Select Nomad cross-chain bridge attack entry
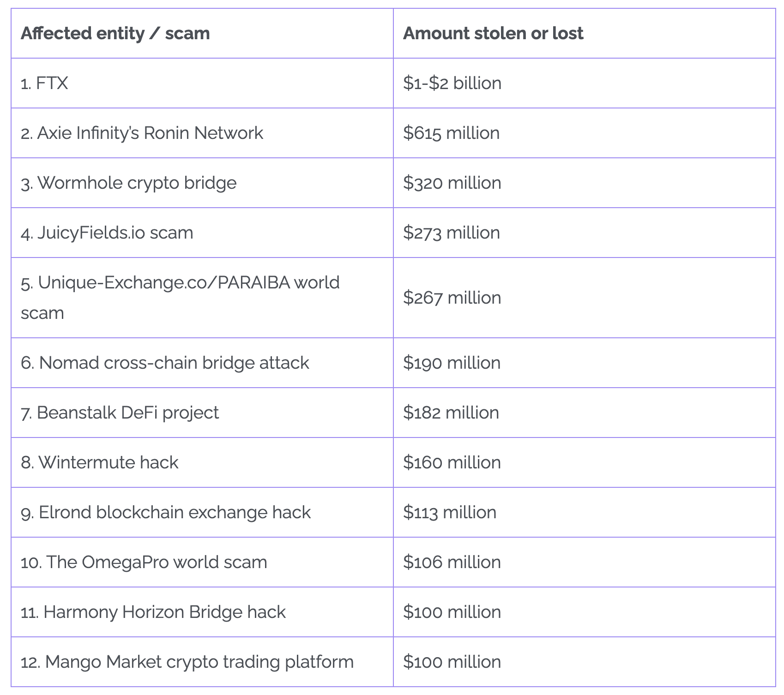The width and height of the screenshot is (784, 695). tap(165, 363)
